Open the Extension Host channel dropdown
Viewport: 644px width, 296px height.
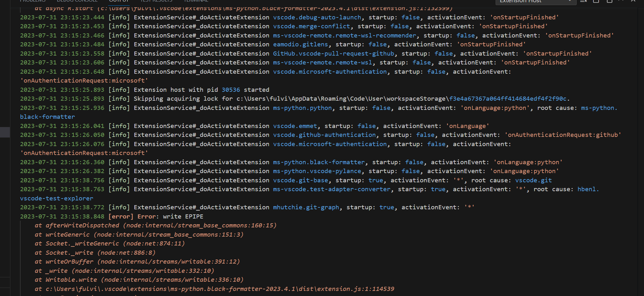[536, 2]
